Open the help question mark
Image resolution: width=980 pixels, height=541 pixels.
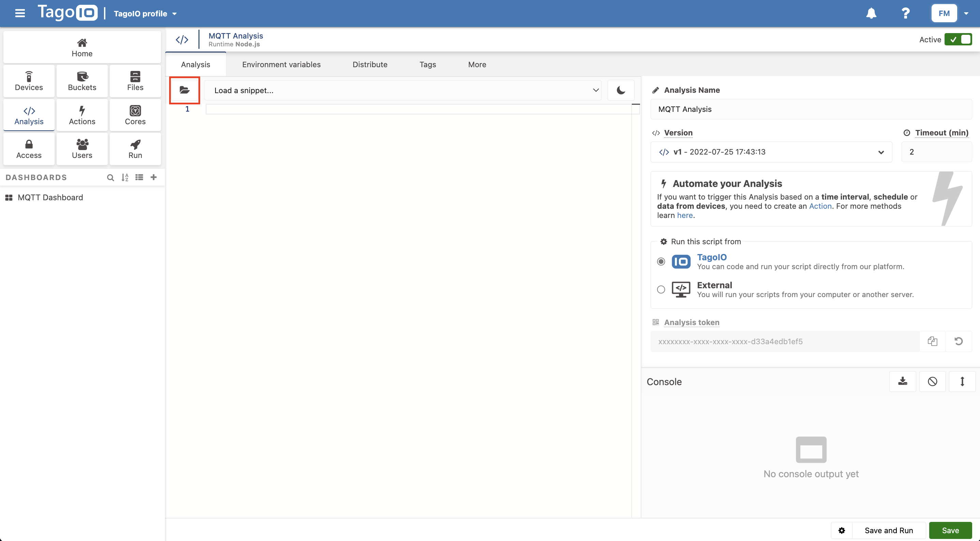906,13
